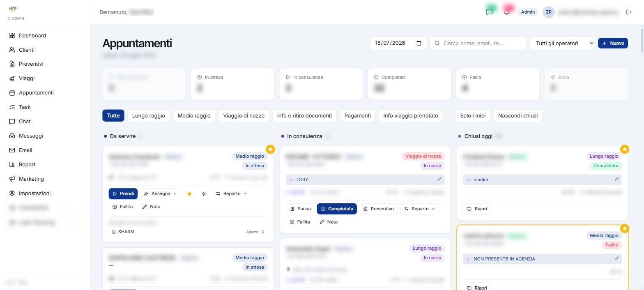The image size is (644, 290).
Task: Mark first Da servire appointment as Fallita
Action: [x=122, y=207]
